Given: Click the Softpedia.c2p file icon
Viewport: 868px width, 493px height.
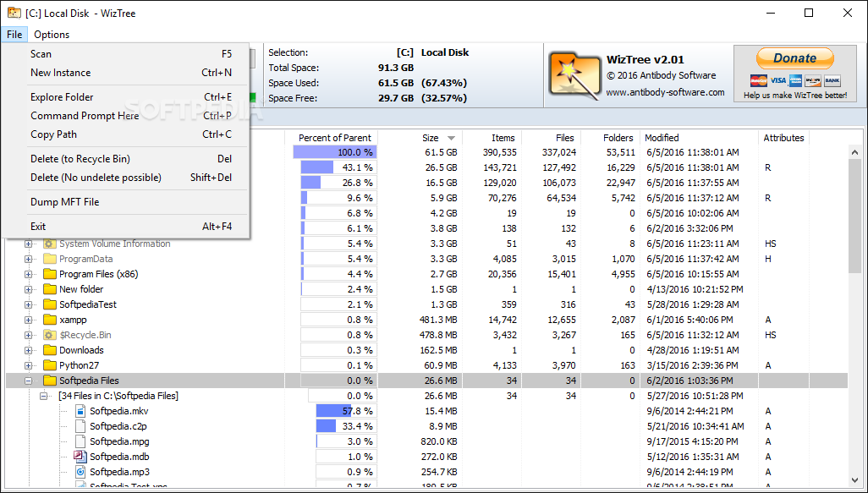Looking at the screenshot, I should [80, 426].
